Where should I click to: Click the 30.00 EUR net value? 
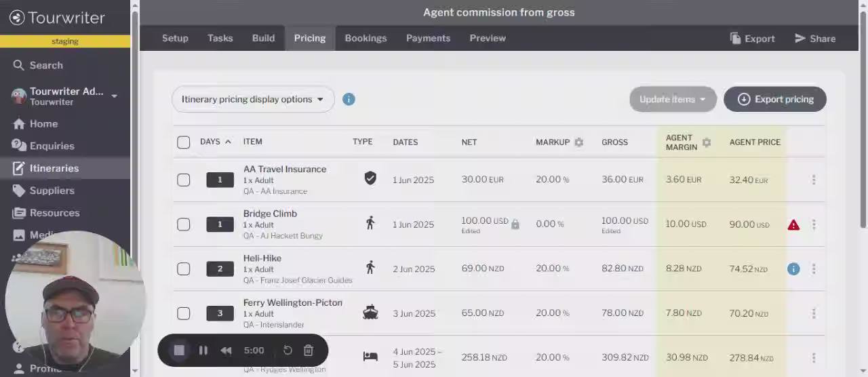coord(482,180)
